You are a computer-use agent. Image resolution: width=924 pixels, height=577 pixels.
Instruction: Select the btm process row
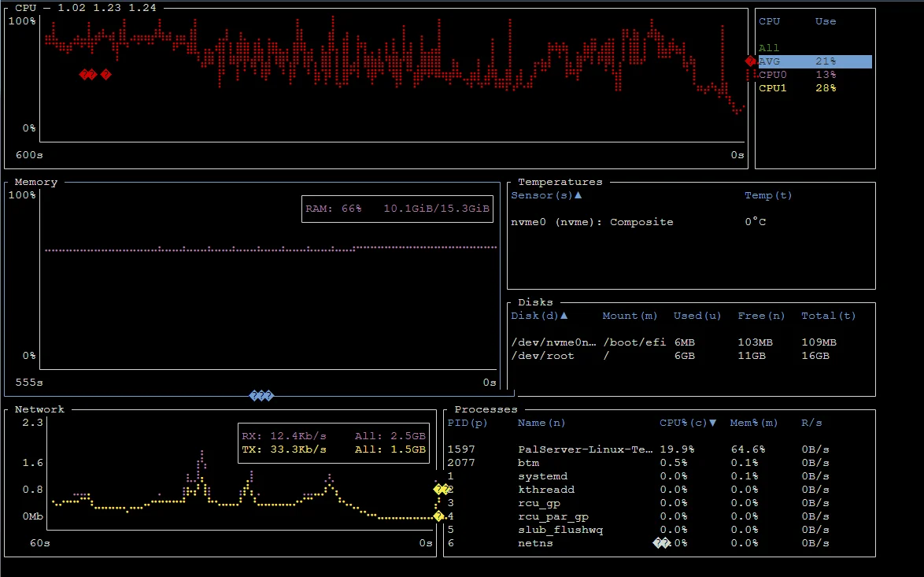point(528,463)
